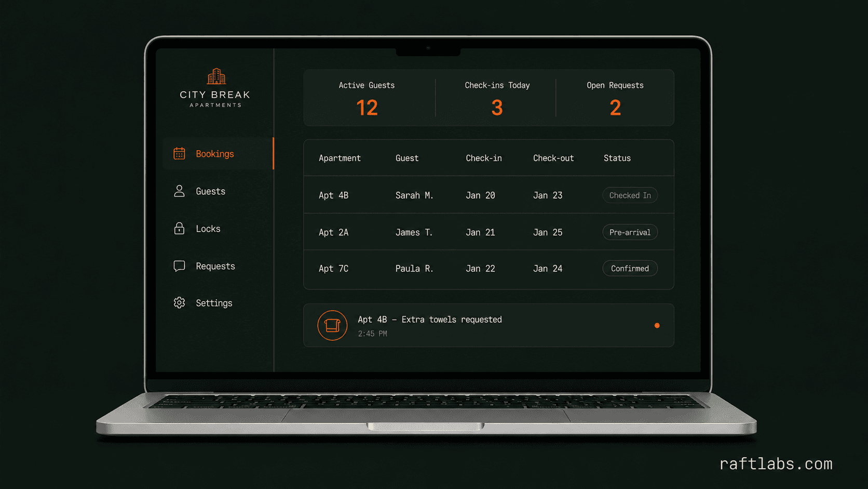Image resolution: width=868 pixels, height=489 pixels.
Task: Click the Guests person icon
Action: click(179, 191)
